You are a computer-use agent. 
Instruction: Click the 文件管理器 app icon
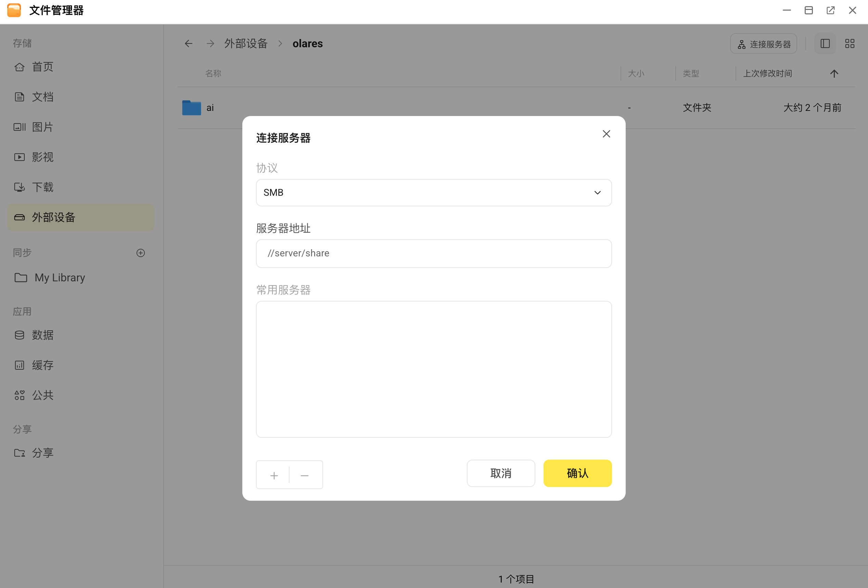click(x=14, y=10)
